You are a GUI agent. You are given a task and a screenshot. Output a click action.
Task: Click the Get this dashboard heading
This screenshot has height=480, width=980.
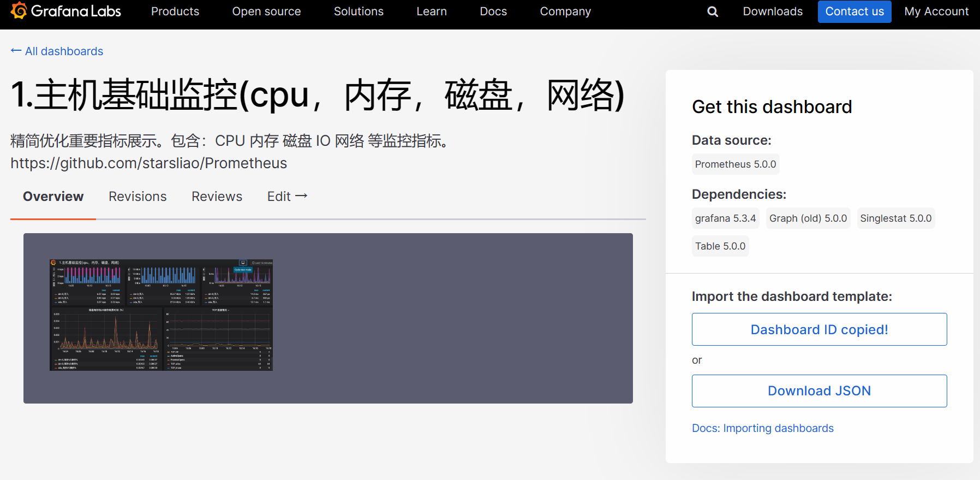coord(772,107)
